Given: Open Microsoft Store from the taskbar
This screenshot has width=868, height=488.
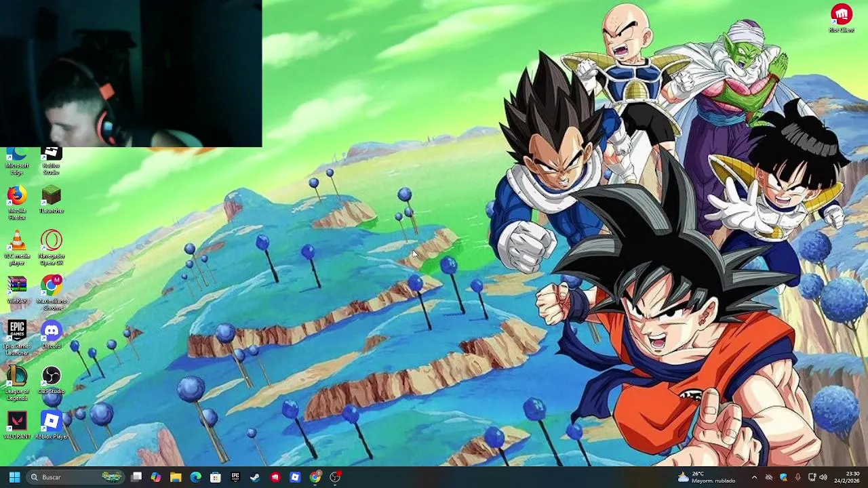Looking at the screenshot, I should click(x=216, y=477).
